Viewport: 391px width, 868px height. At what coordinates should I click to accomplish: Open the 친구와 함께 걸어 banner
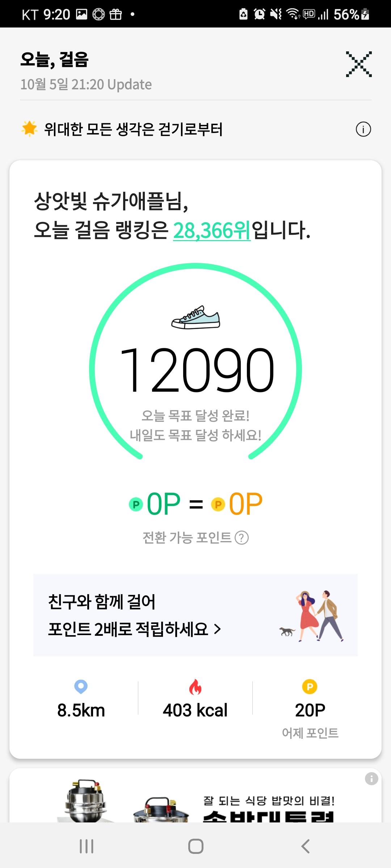[195, 615]
